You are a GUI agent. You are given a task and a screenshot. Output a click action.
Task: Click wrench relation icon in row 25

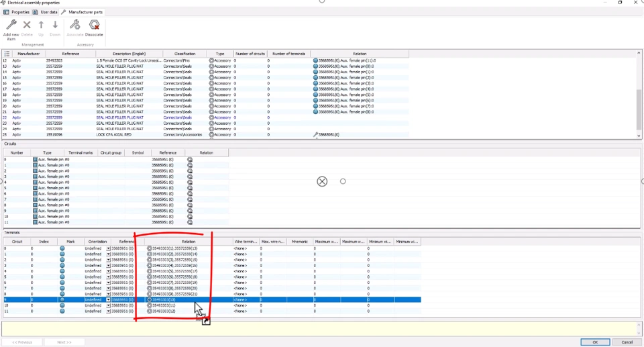[315, 134]
